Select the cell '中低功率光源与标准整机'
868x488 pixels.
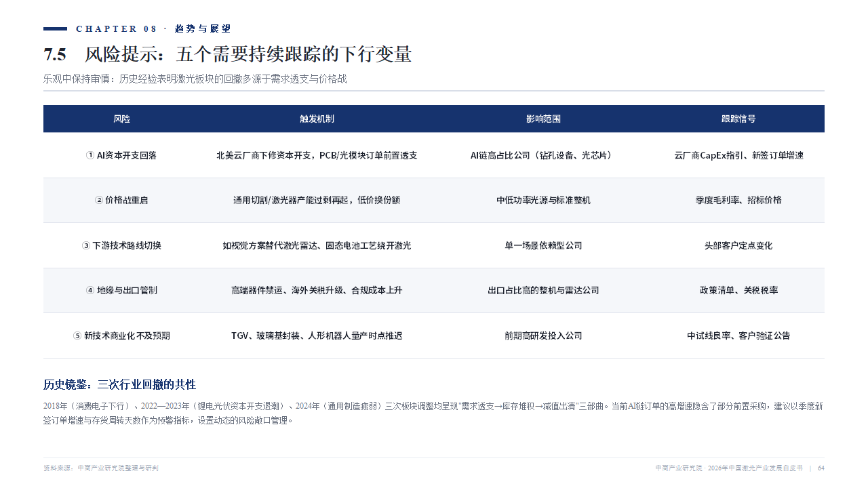pos(543,200)
